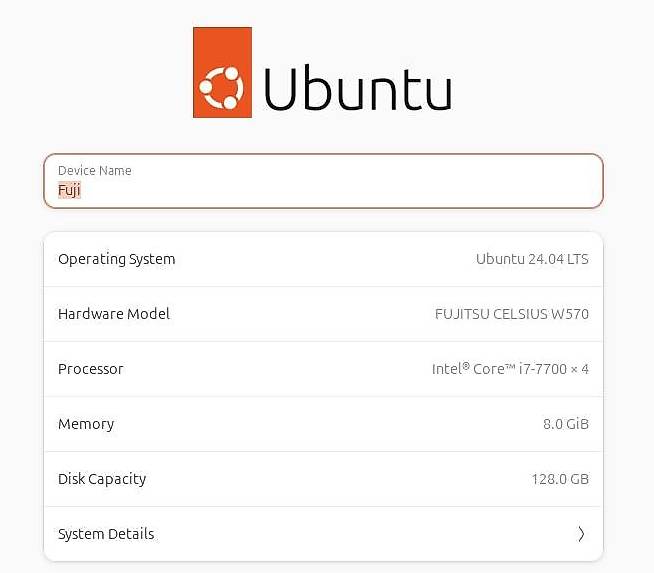This screenshot has width=654, height=573.
Task: Click the Device Name label
Action: pyautogui.click(x=95, y=170)
